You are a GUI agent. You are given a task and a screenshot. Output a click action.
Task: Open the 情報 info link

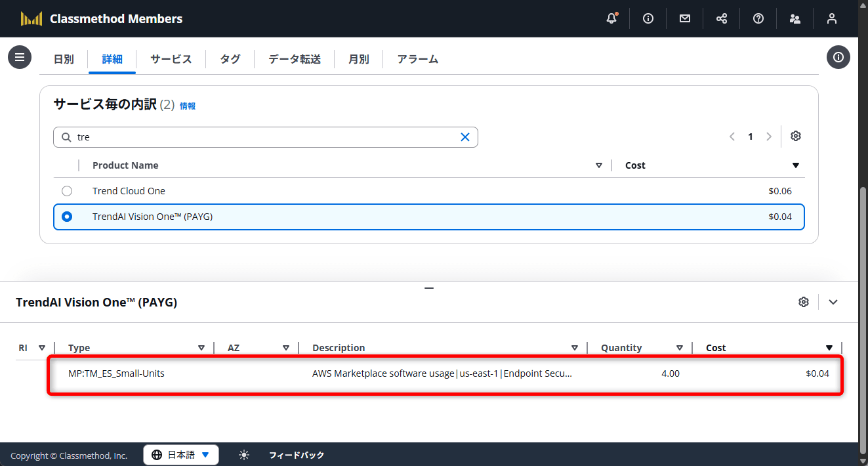click(x=188, y=106)
